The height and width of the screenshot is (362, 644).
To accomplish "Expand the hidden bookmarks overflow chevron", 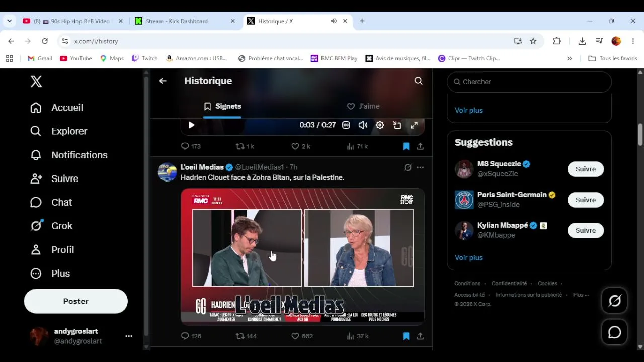I will click(570, 58).
